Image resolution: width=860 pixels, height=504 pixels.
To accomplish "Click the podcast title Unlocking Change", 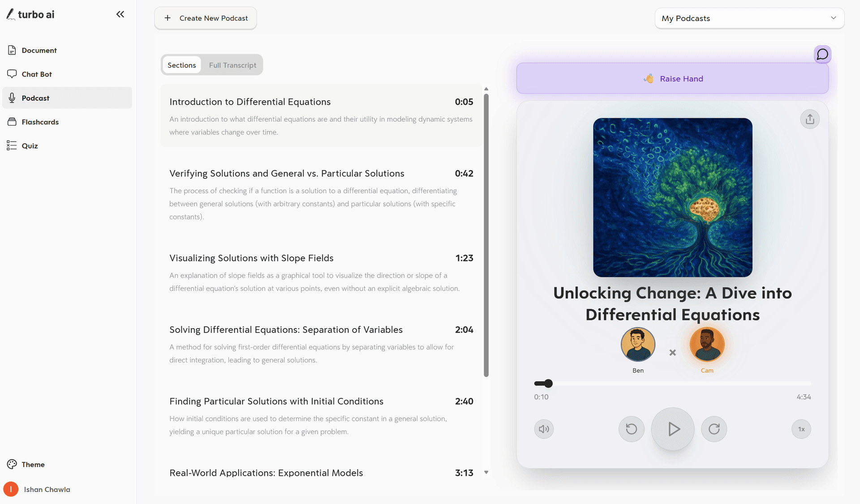I will [x=672, y=303].
